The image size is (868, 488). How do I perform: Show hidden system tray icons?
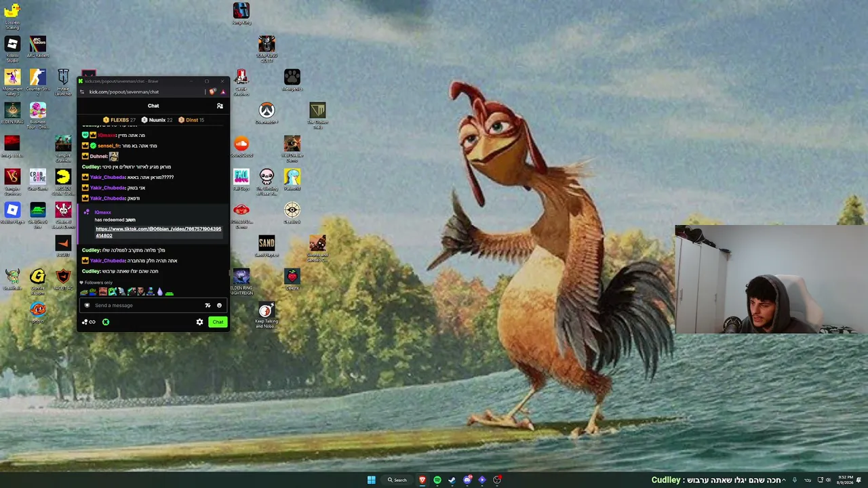coord(784,480)
